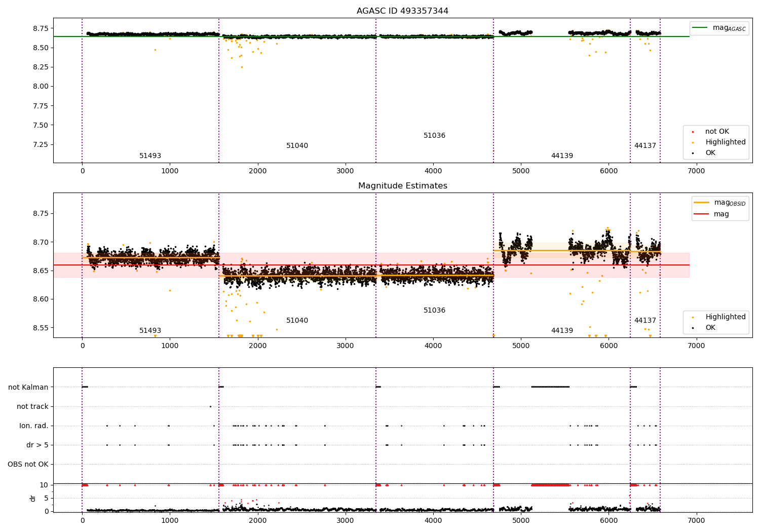Click y-tick 8.00 in top panel
The width and height of the screenshot is (760, 532).
tap(40, 87)
